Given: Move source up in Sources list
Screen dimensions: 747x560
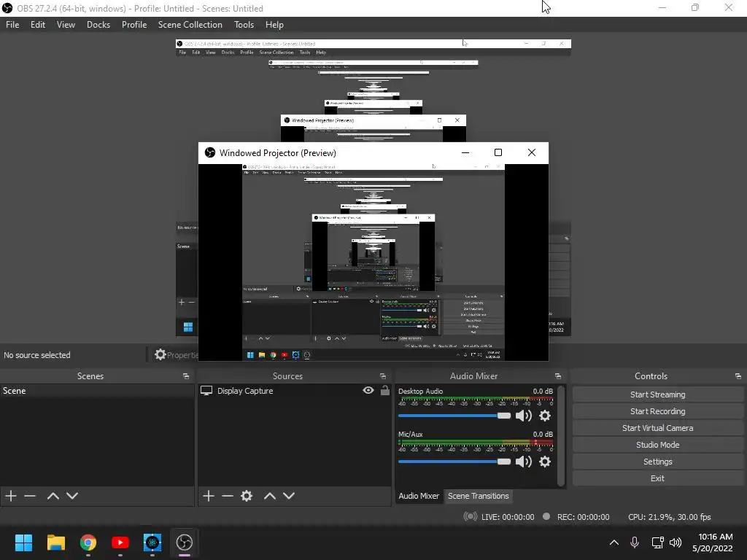Looking at the screenshot, I should [x=270, y=496].
